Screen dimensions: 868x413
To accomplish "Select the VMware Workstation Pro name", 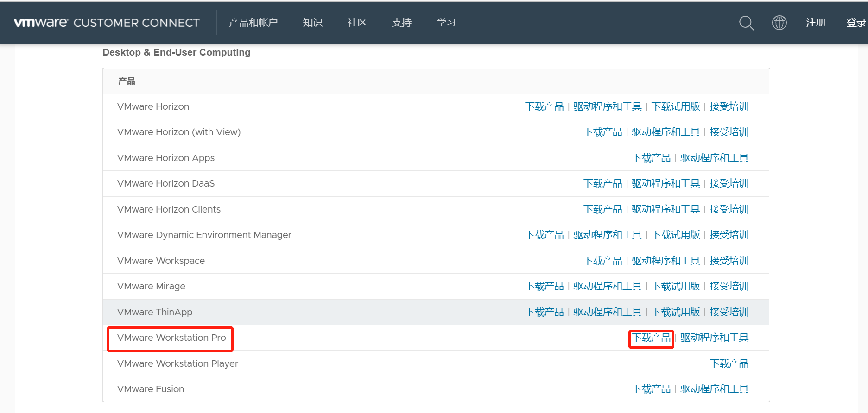I will [x=171, y=338].
